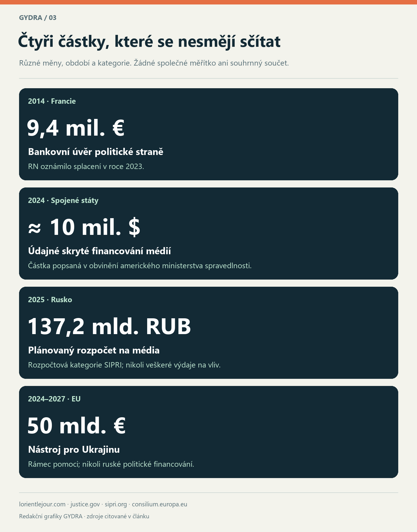Click the GYDRA / 03 label
The image size is (417, 532).
[x=38, y=18]
